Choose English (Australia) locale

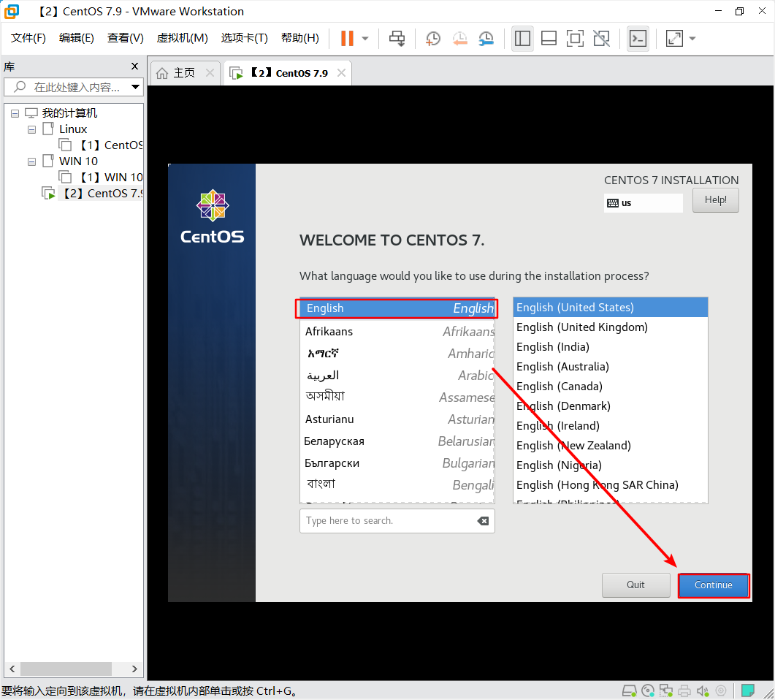611,367
